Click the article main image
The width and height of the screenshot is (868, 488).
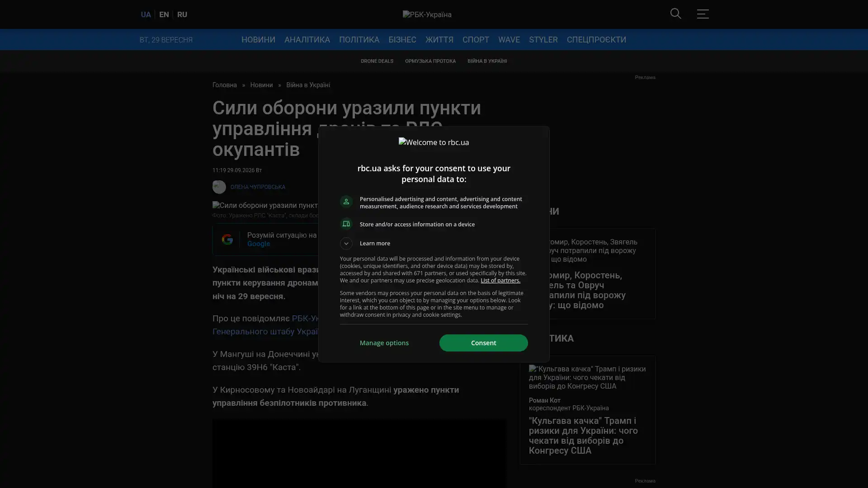tap(265, 206)
